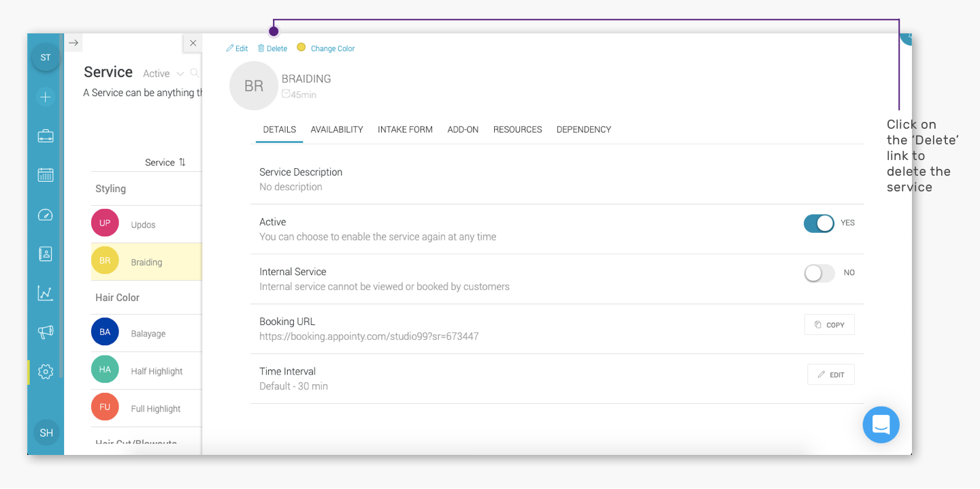The height and width of the screenshot is (489, 980).
Task: Toggle the Internal Service switch
Action: tap(819, 273)
